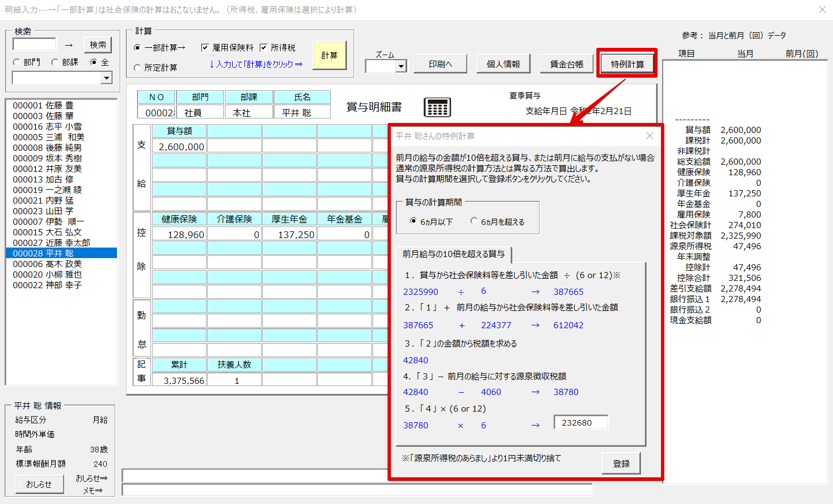The image size is (833, 504).
Task: Select employee 000027 近藤 幸太郎
Action: pos(61,243)
